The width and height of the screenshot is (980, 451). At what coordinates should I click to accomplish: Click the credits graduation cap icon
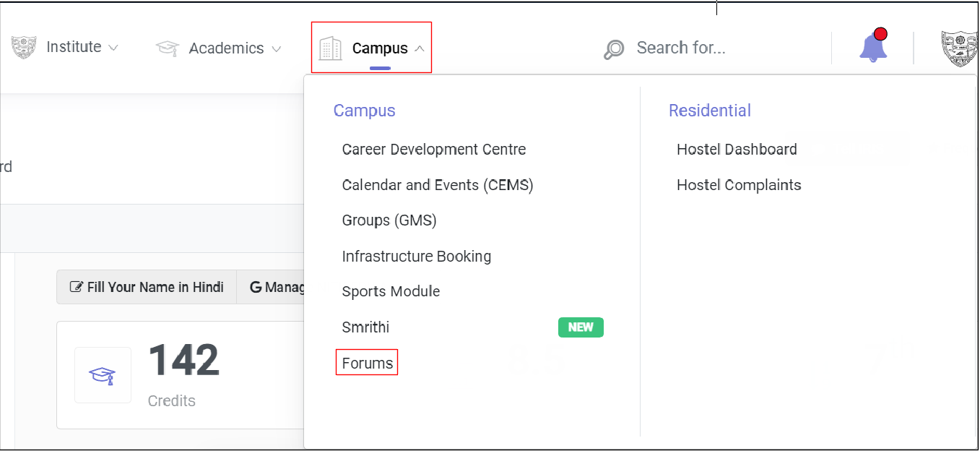coord(103,375)
